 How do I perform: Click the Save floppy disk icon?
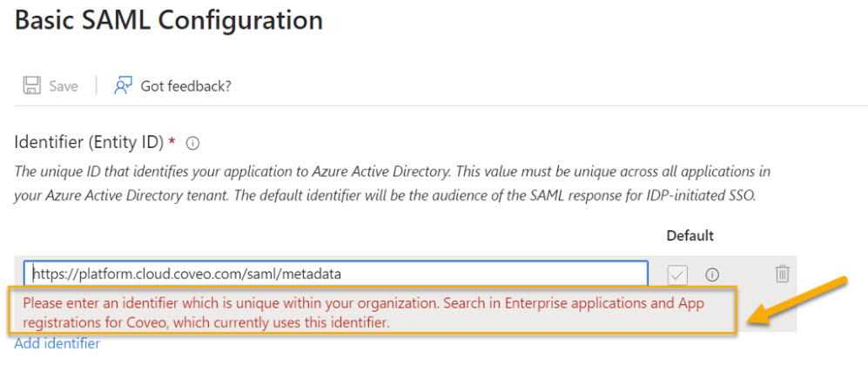click(31, 85)
